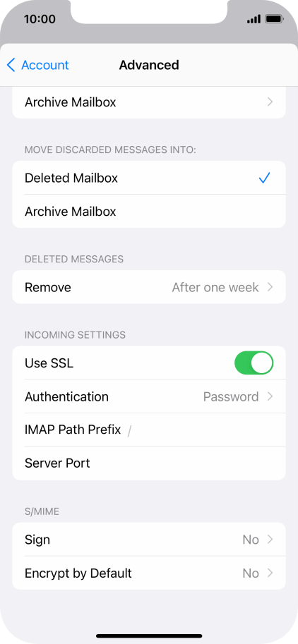Tap the chevron on the Encrypt by Default row
Screen dimensions: 298x644
point(270,573)
